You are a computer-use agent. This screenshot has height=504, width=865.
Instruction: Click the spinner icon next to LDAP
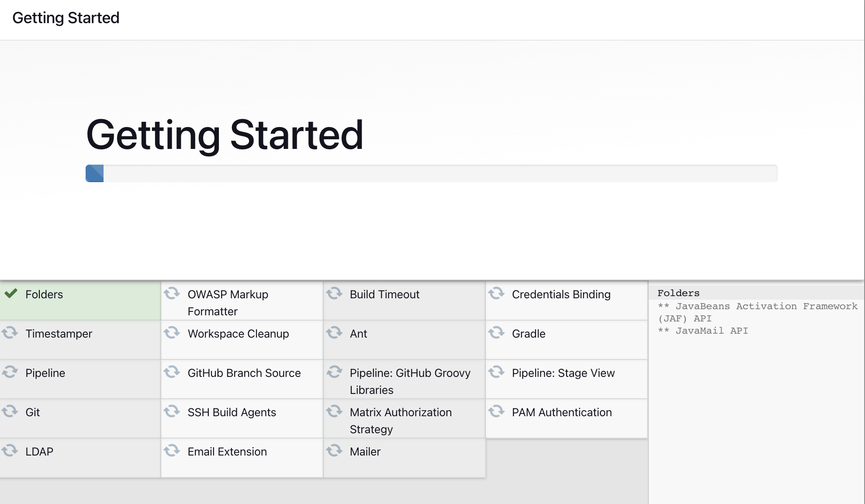(10, 451)
